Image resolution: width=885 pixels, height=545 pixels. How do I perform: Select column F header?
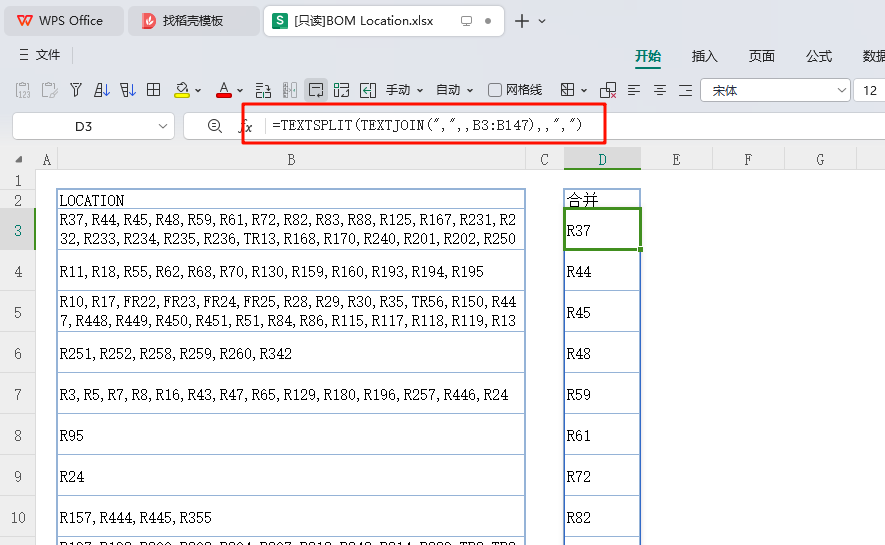(748, 160)
